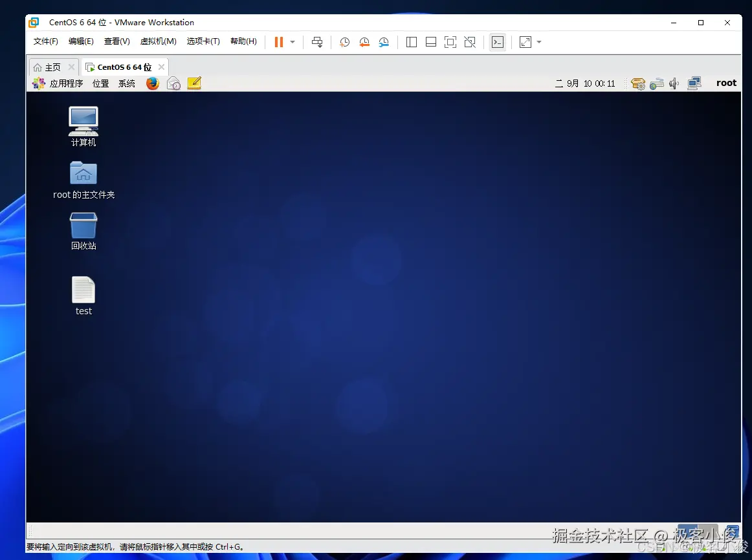This screenshot has width=752, height=560.
Task: Switch to Unity mode
Action: (470, 42)
